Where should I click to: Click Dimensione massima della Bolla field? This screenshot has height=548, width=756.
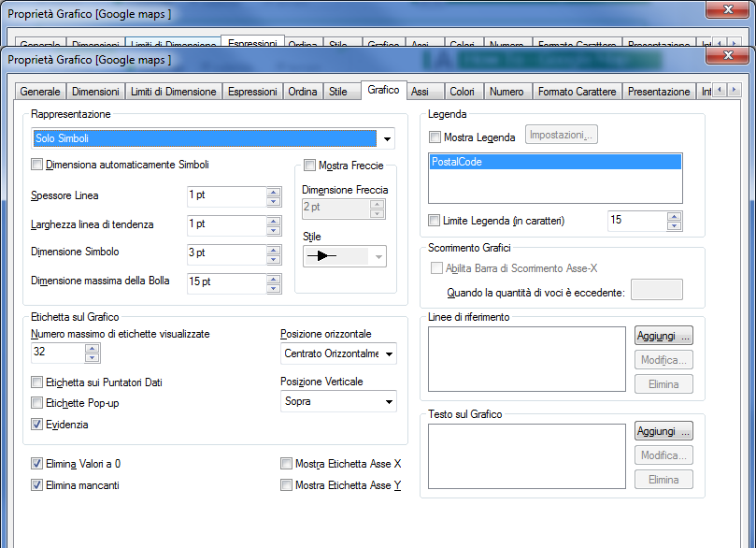[x=226, y=283]
